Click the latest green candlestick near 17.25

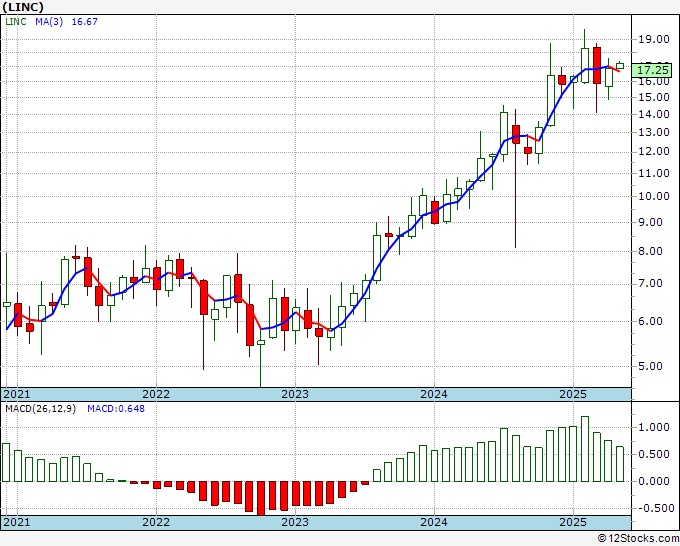[620, 65]
